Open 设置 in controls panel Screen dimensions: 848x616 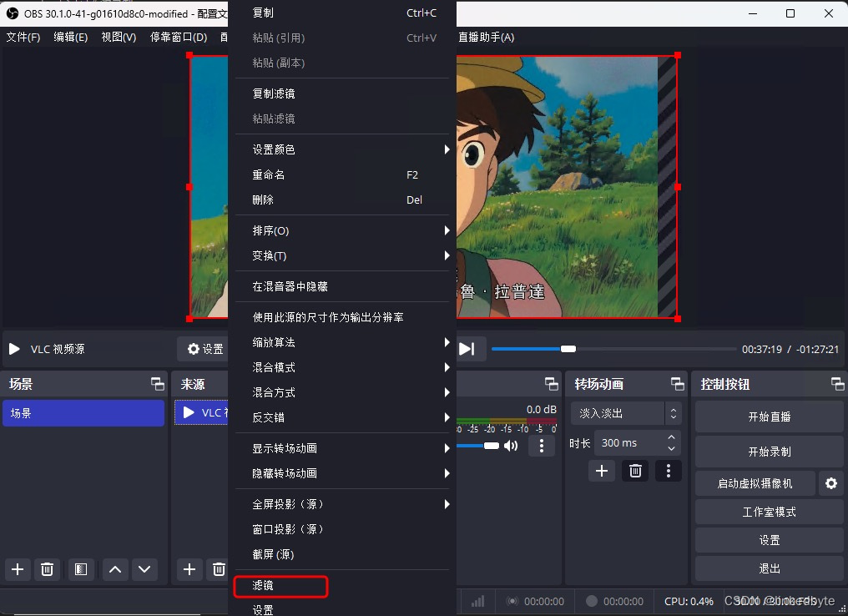[769, 540]
